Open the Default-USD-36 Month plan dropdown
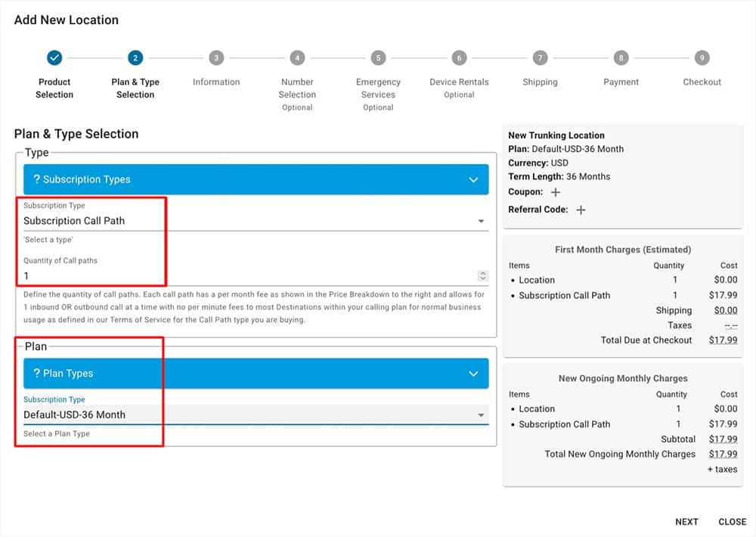This screenshot has width=756, height=537. tap(481, 415)
